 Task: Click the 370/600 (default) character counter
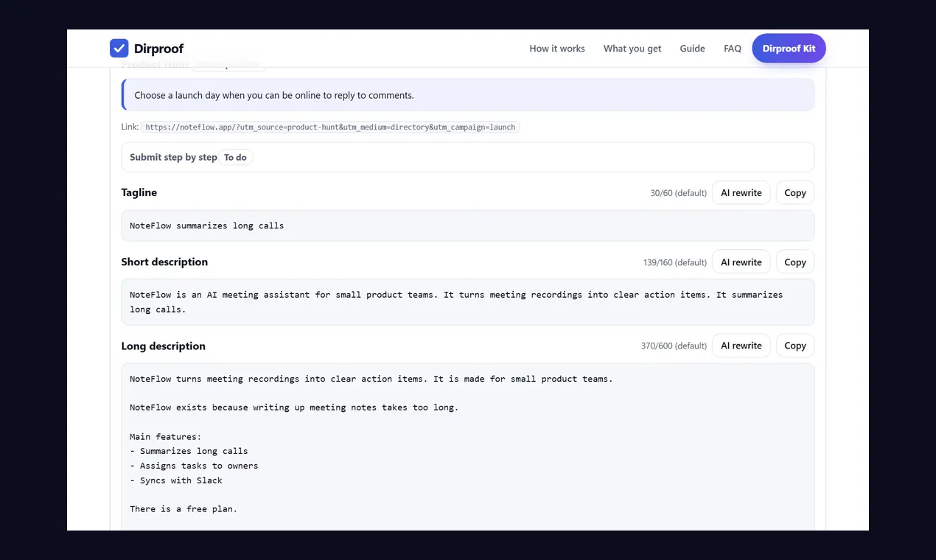pyautogui.click(x=674, y=346)
